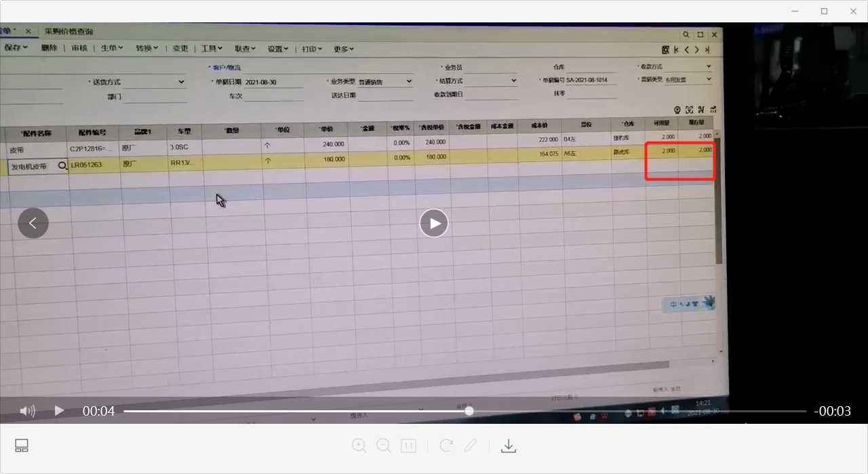
Task: Expand the 送货方式 dropdown
Action: (x=181, y=82)
